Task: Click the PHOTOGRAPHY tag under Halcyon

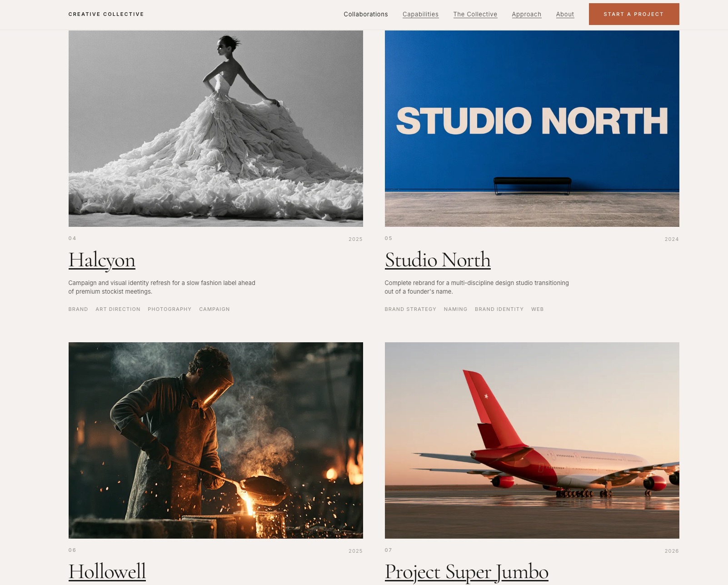Action: 170,309
